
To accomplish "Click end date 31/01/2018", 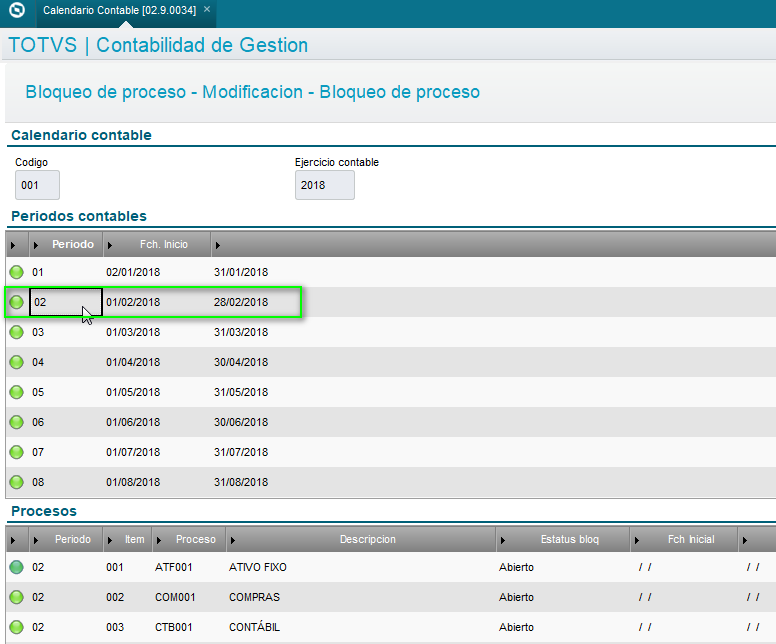I will click(241, 272).
